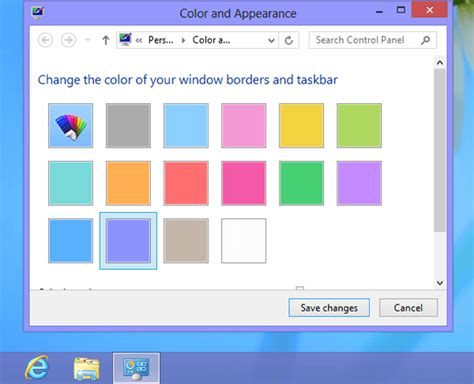474x384 pixels.
Task: Refresh the Color and Appearance page
Action: click(289, 40)
